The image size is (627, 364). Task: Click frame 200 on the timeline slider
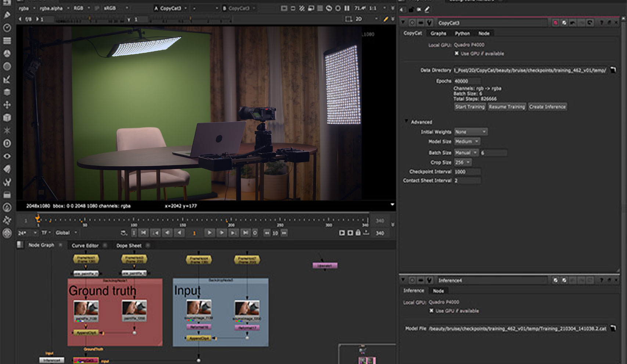point(231,220)
